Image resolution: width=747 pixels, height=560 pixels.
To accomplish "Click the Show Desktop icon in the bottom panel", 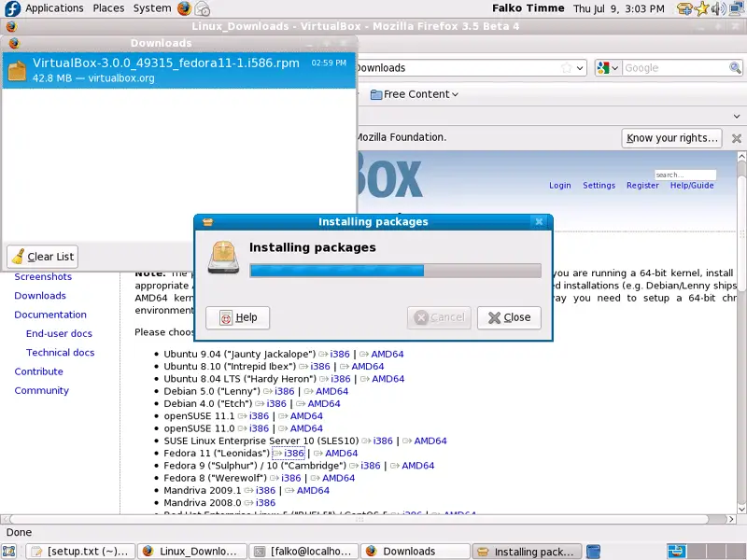I will pos(9,552).
